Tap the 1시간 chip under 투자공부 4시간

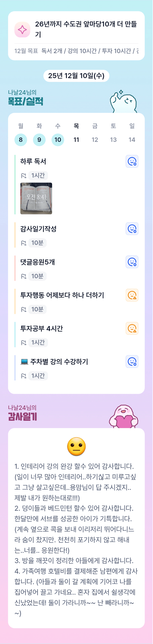38,343
